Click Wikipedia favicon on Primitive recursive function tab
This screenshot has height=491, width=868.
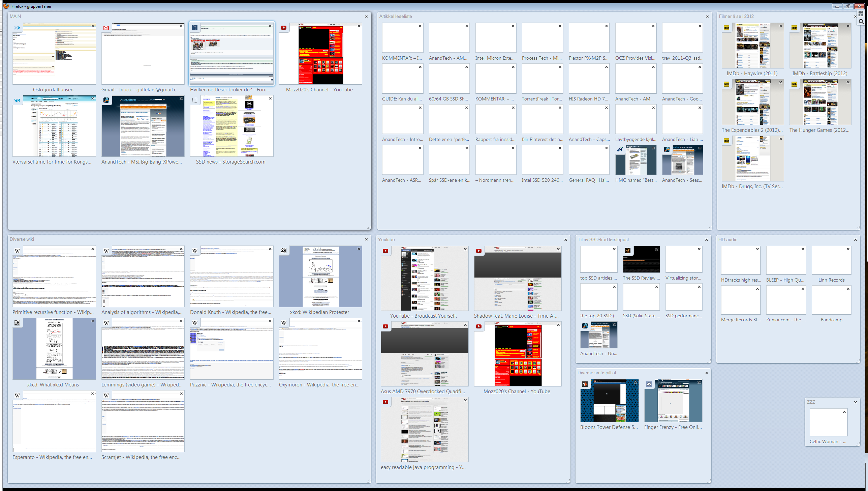click(17, 251)
